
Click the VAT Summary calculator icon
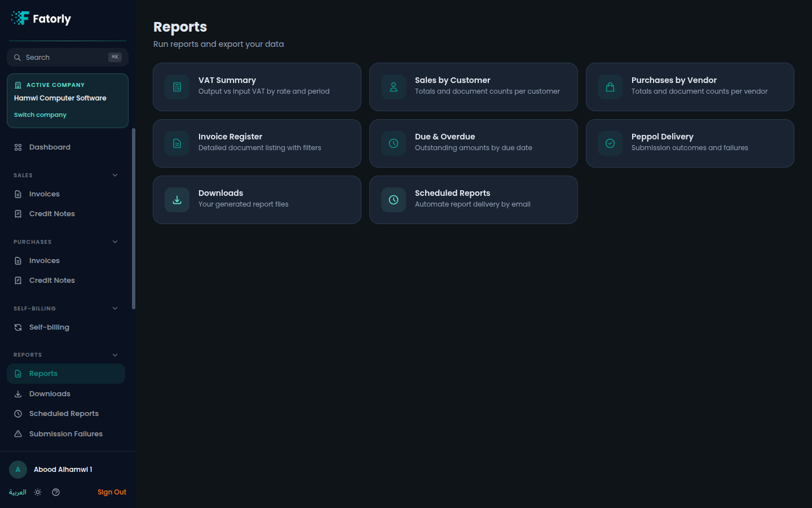177,87
